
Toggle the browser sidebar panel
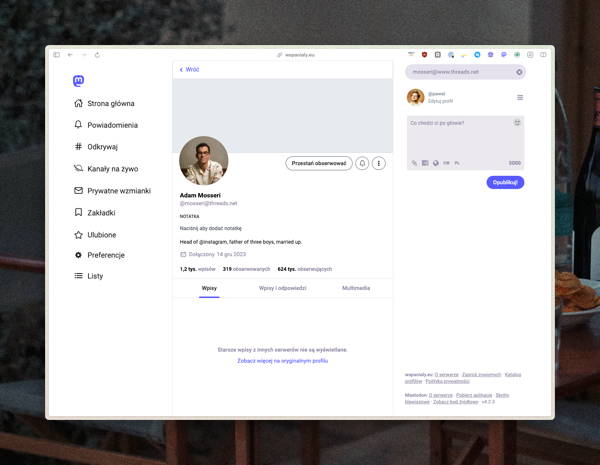(x=57, y=55)
